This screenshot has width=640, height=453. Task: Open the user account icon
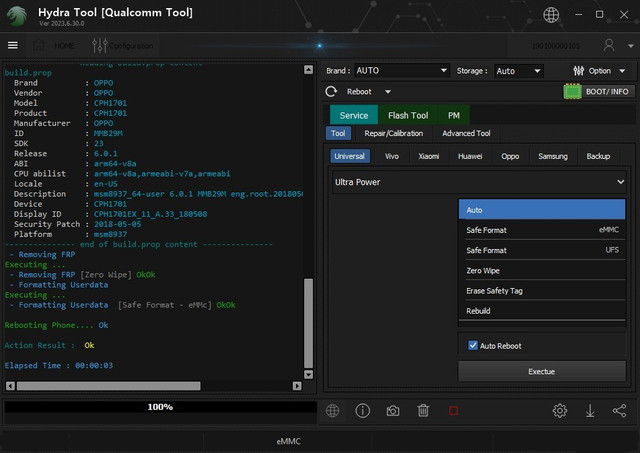[609, 45]
